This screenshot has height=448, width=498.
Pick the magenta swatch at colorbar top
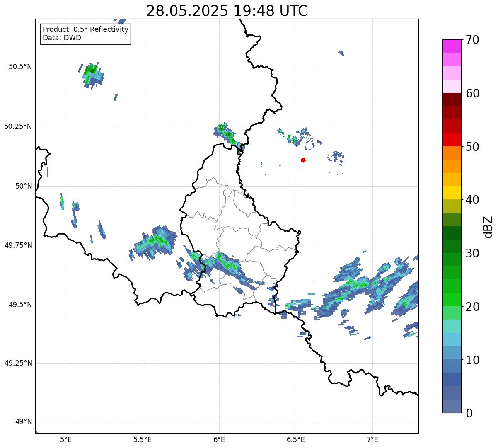(x=452, y=46)
